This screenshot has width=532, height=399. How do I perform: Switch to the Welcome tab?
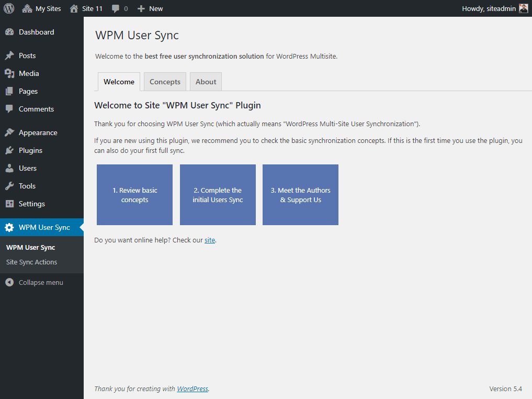119,82
